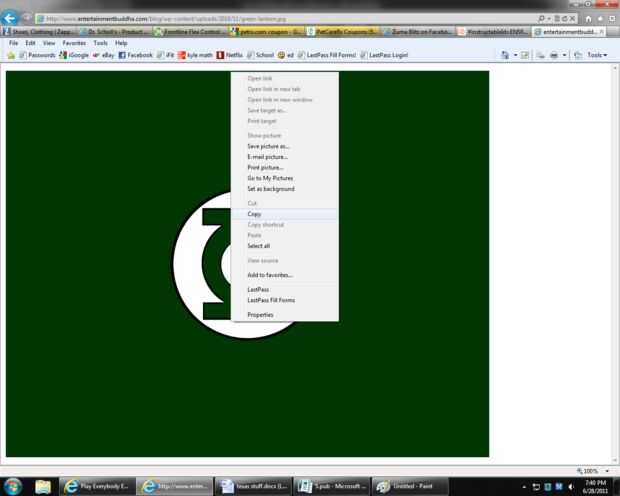The image size is (620, 496).
Task: Open the gear Tools icon at top right
Action: 612,19
